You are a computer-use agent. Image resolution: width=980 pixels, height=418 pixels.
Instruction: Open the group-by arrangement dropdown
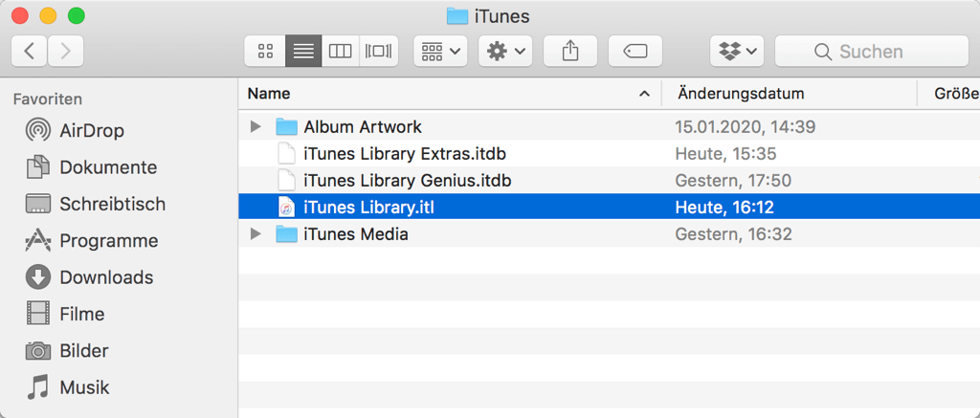(440, 52)
